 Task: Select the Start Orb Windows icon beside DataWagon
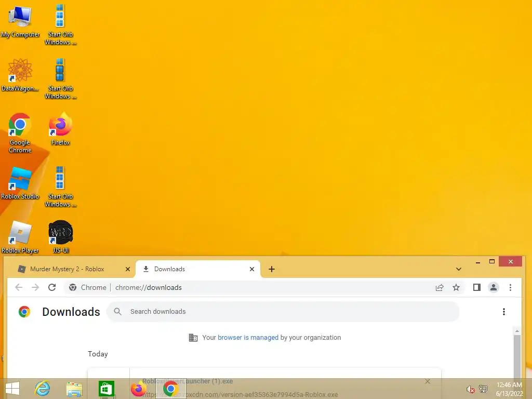click(x=60, y=79)
